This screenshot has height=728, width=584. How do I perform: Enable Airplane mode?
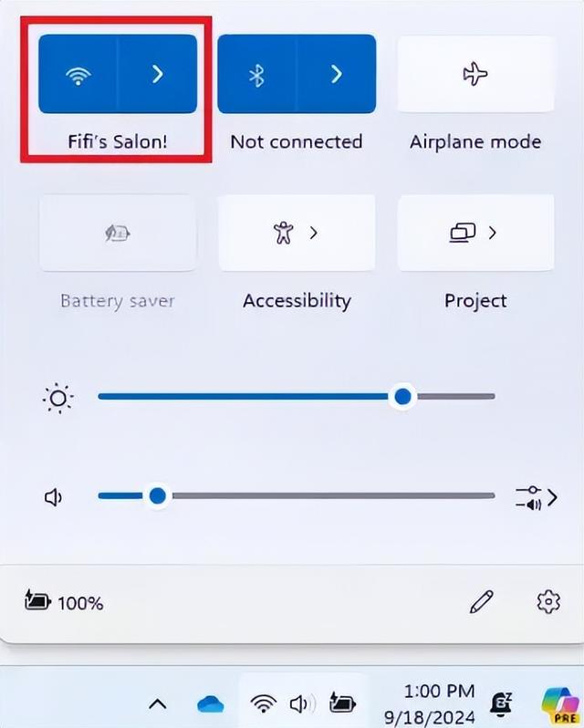tap(475, 74)
